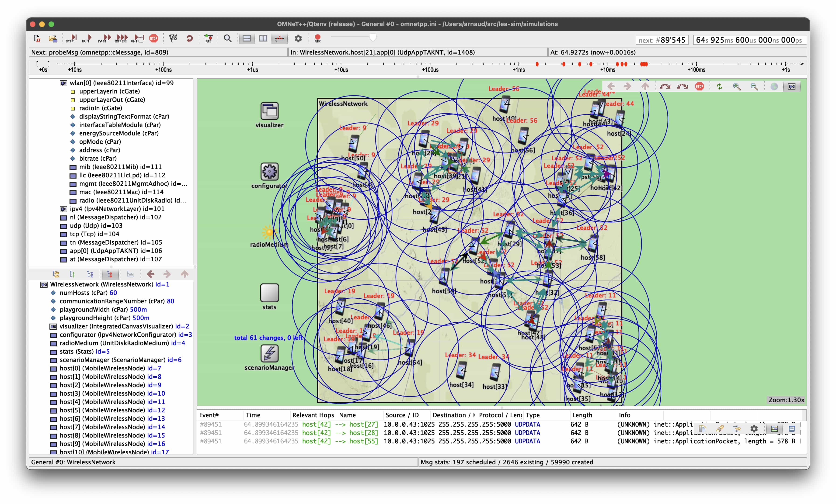Click the Set up new run icon
The width and height of the screenshot is (836, 504).
[x=37, y=39]
